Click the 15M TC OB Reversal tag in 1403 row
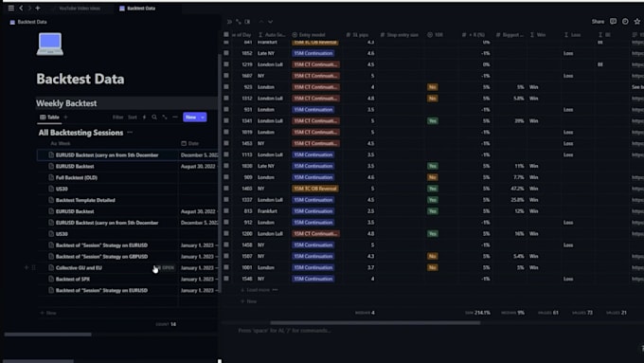The height and width of the screenshot is (363, 644). click(315, 189)
